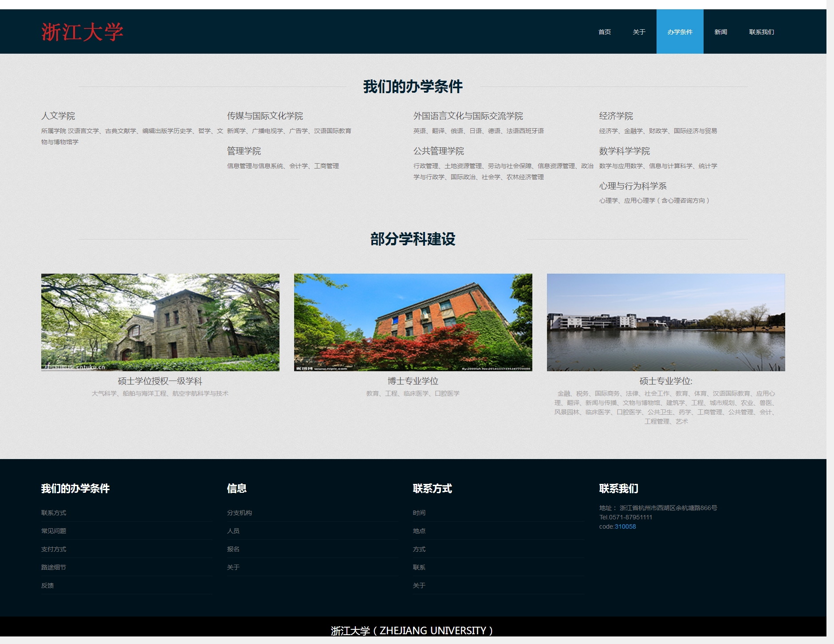Click 硕士学位授权一级学科 caption title

point(160,381)
